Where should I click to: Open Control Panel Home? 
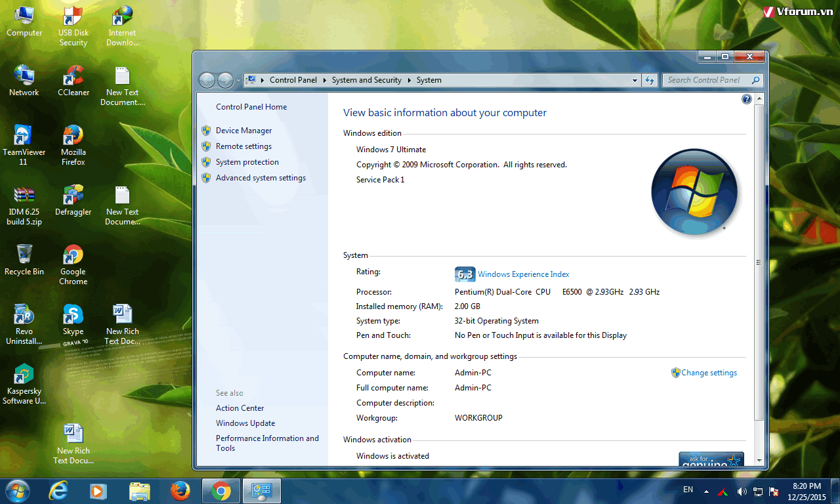coord(251,107)
